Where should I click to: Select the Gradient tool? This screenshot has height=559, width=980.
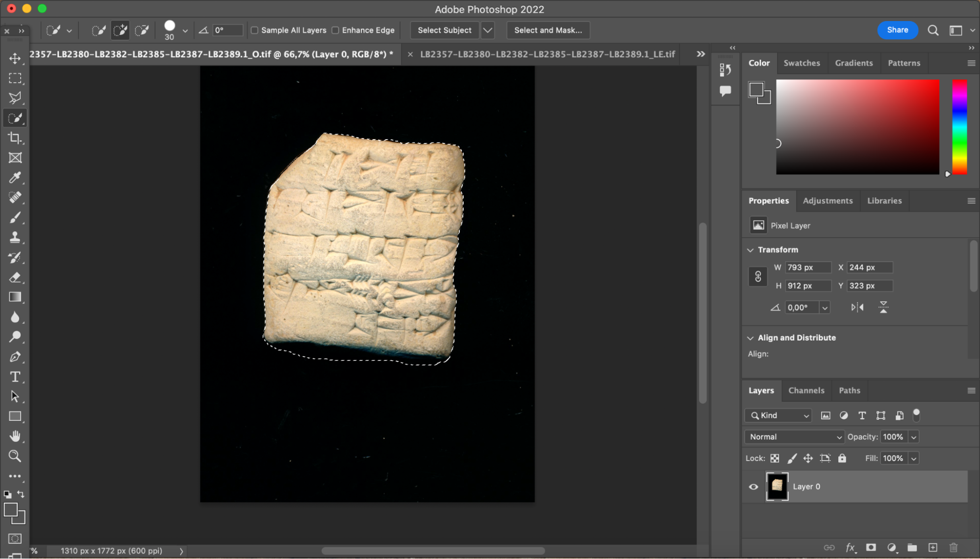(15, 297)
